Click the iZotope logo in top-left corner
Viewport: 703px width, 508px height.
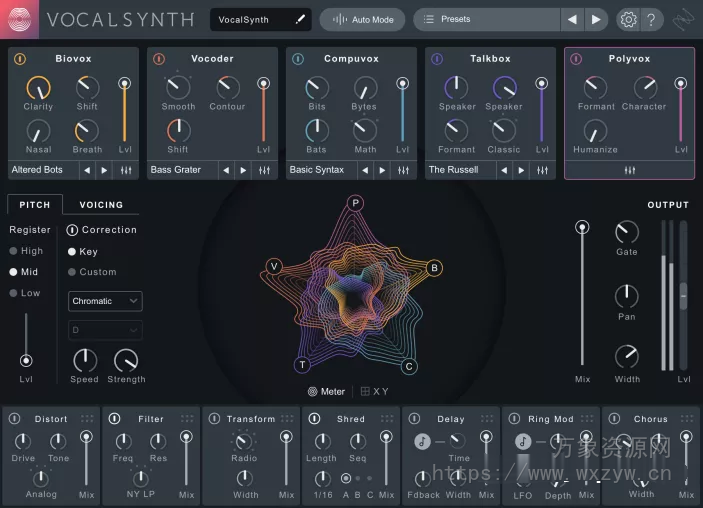pyautogui.click(x=19, y=19)
